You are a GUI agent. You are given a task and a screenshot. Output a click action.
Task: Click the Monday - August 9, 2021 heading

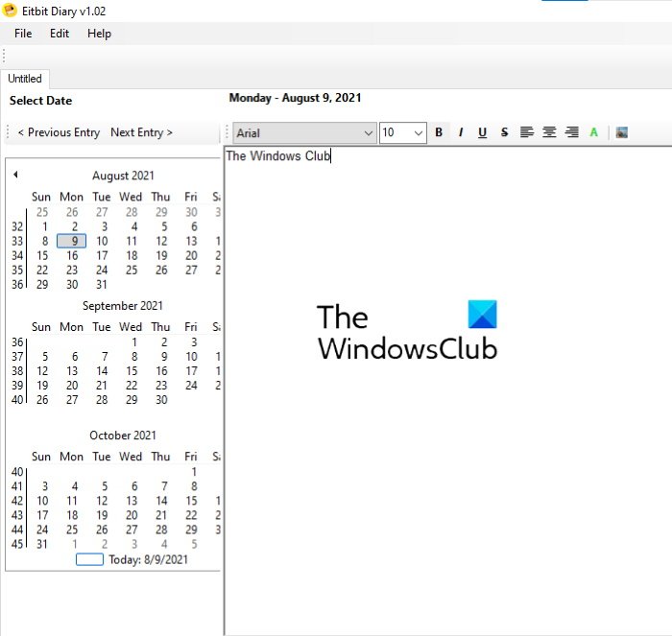tap(296, 98)
